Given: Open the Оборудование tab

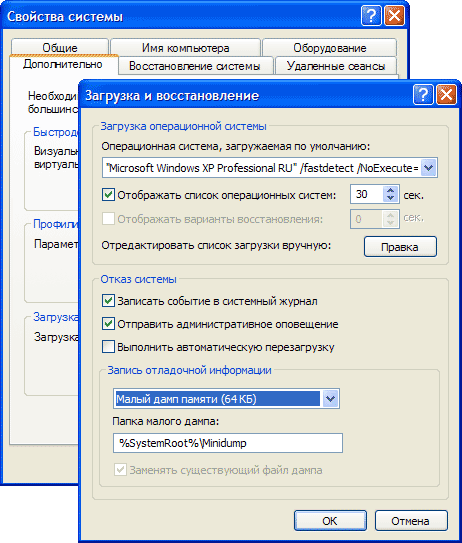Looking at the screenshot, I should 329,47.
